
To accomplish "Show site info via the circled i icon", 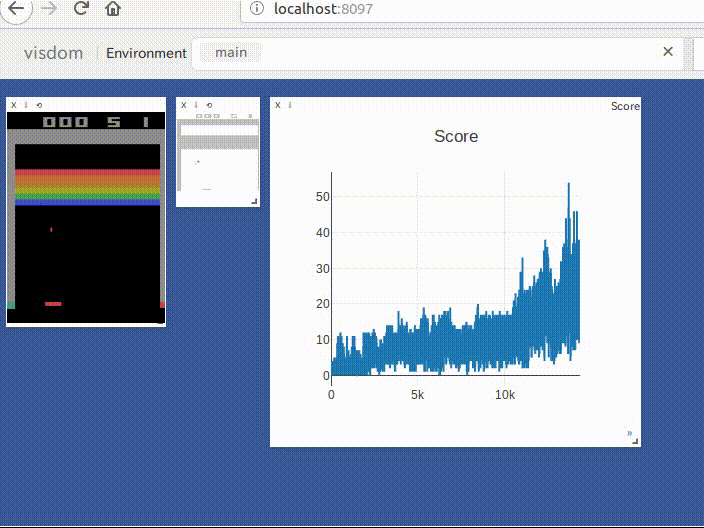I will (257, 8).
